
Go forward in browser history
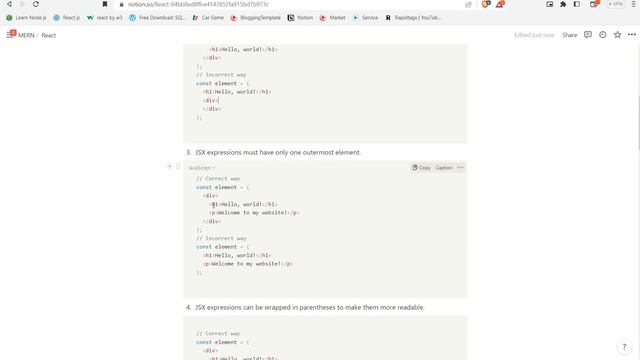22,4
